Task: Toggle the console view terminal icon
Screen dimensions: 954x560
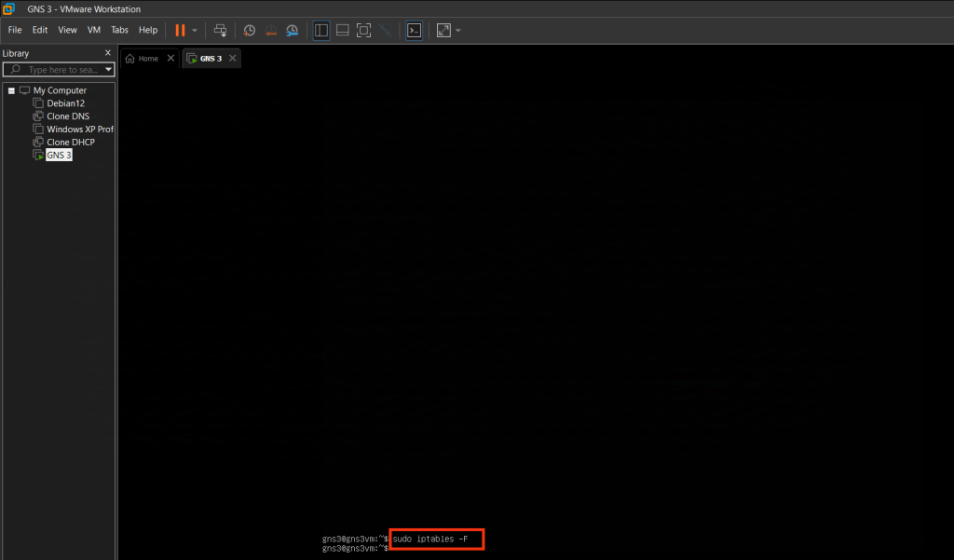Action: (415, 30)
